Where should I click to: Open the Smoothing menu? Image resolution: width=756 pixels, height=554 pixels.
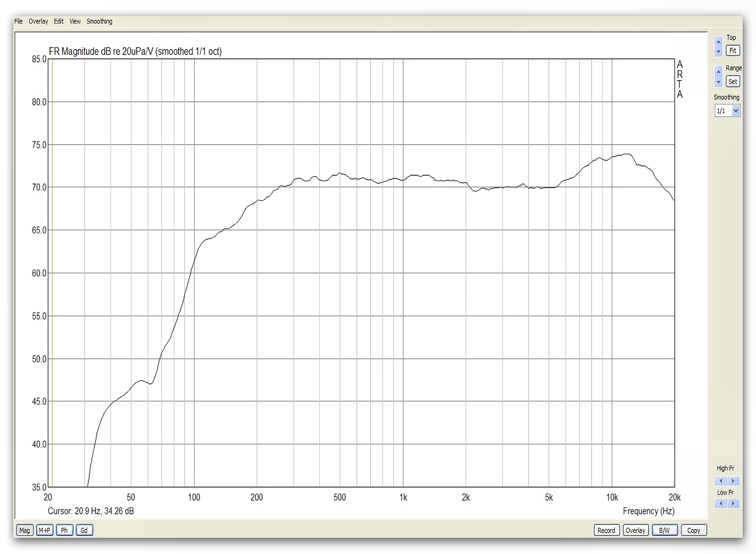tap(99, 21)
